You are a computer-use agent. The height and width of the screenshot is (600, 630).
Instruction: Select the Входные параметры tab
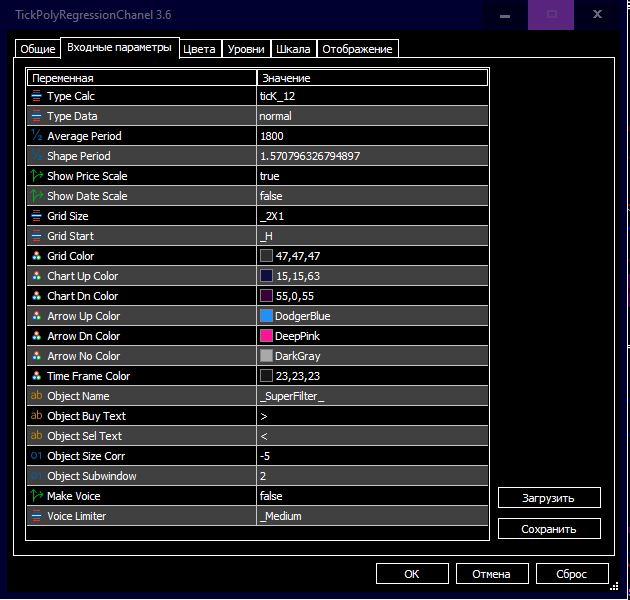[x=119, y=47]
